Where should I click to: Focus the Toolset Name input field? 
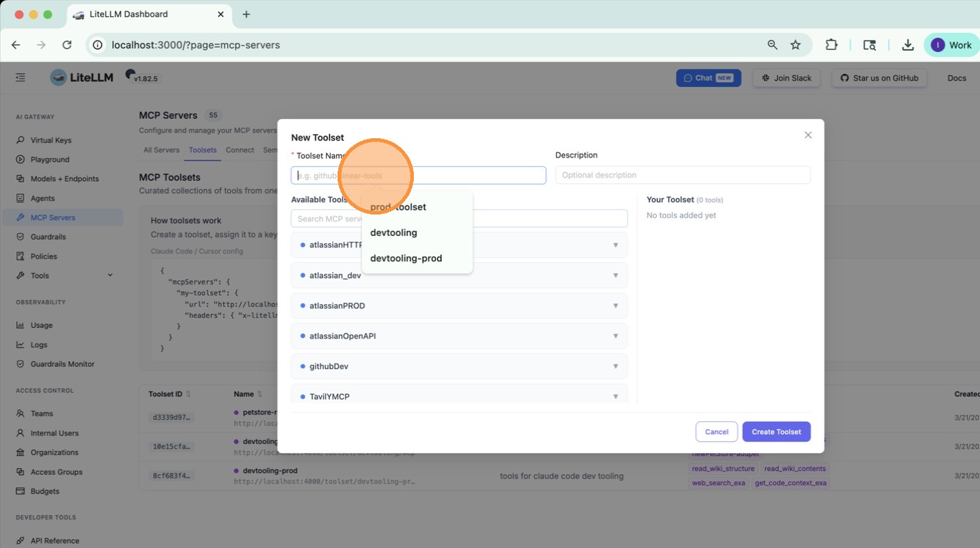(x=419, y=175)
